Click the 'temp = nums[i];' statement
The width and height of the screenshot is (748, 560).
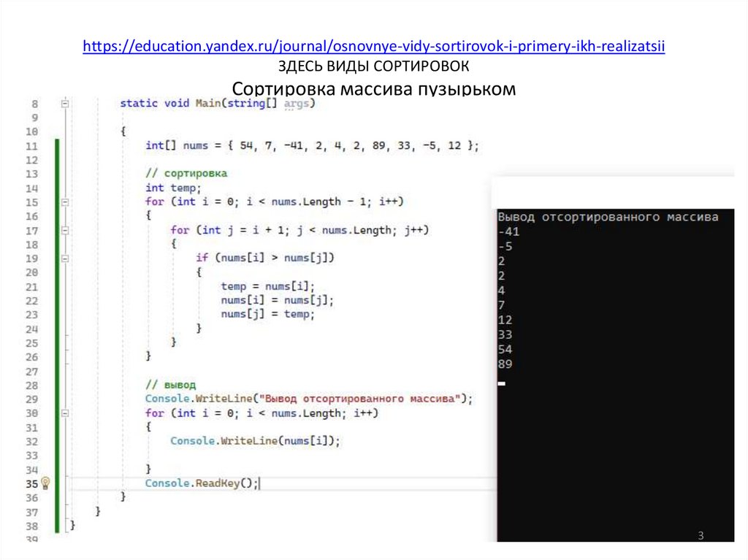tap(267, 286)
